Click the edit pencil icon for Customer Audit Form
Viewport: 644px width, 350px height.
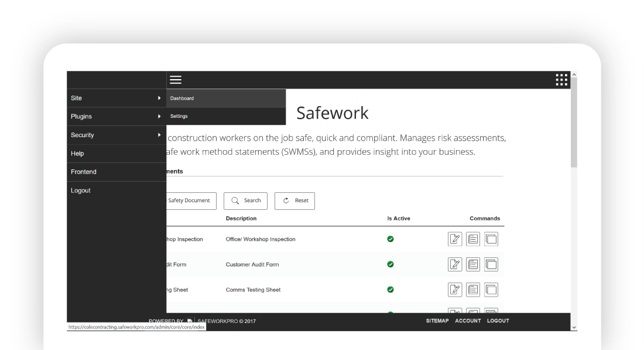coord(455,264)
